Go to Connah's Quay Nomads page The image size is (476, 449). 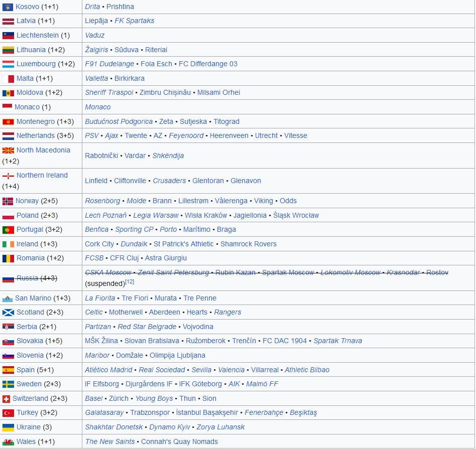point(179,442)
